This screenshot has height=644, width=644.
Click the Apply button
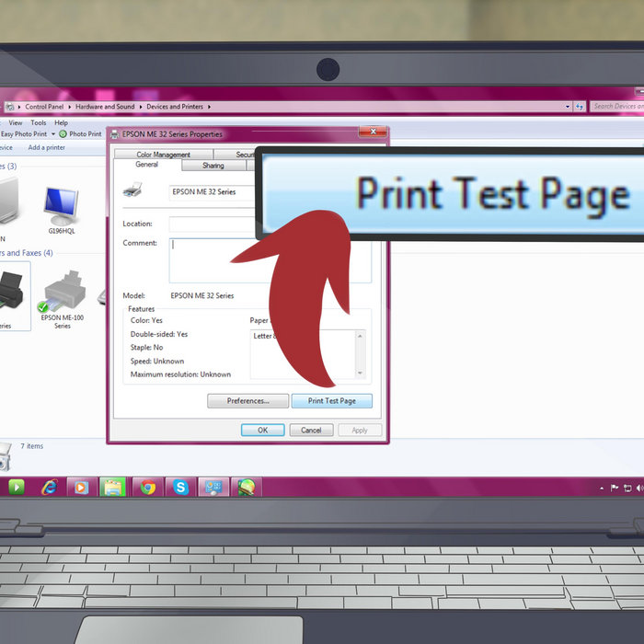pyautogui.click(x=360, y=430)
